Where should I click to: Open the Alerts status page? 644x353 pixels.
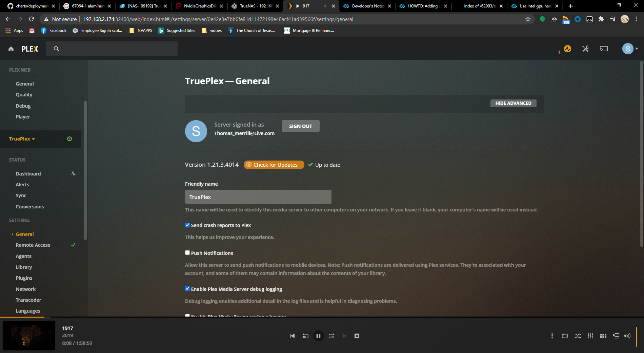22,185
